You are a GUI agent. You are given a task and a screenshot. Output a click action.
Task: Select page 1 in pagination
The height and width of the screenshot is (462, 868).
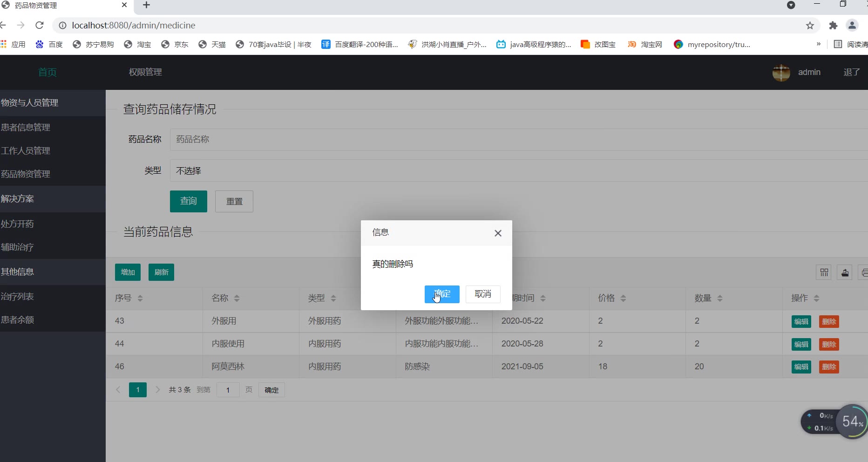pos(138,390)
